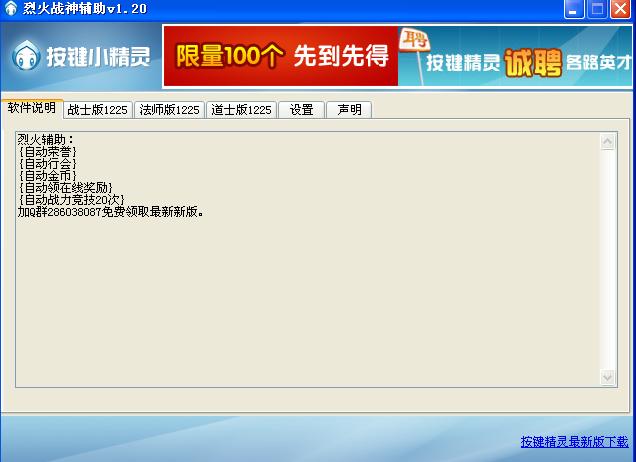Click the scroll down arrow of the text box
The image size is (636, 462).
(x=608, y=377)
